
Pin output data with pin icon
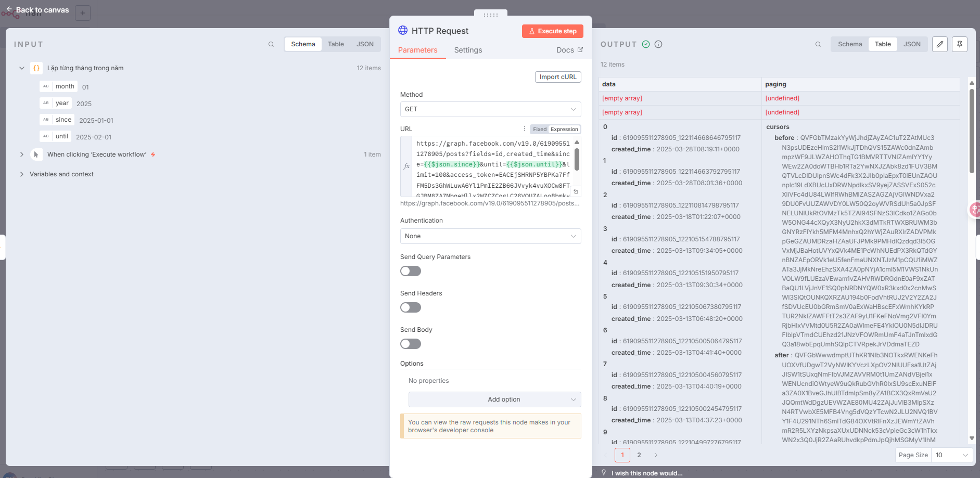[960, 44]
